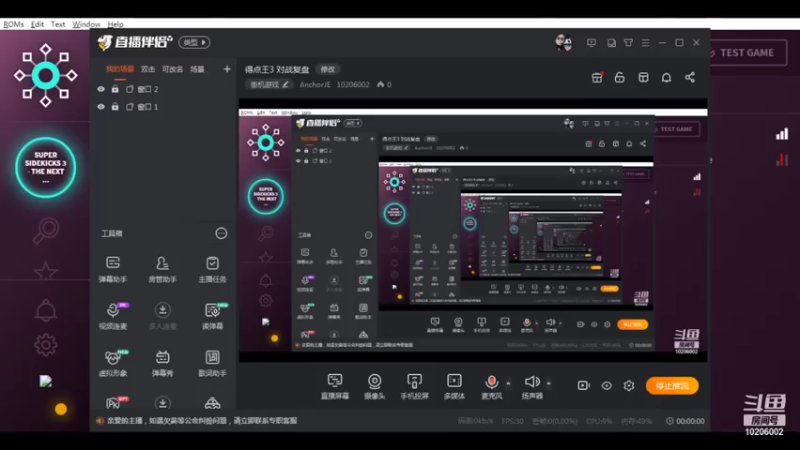Add a 摄像头 camera source

pos(374,386)
